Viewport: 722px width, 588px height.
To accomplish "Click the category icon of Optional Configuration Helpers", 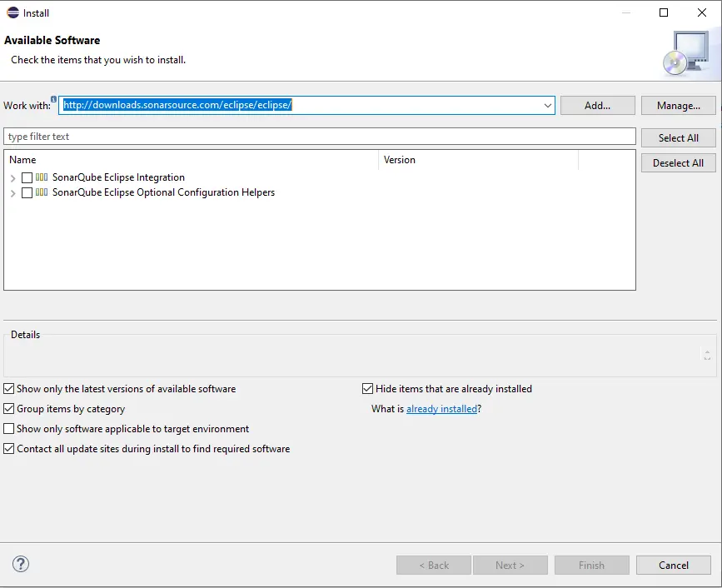I will tap(42, 192).
